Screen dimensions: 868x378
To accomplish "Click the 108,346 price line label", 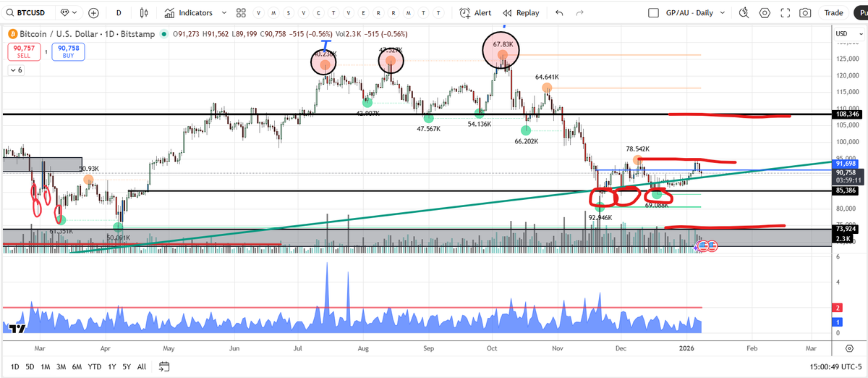I will tap(848, 114).
